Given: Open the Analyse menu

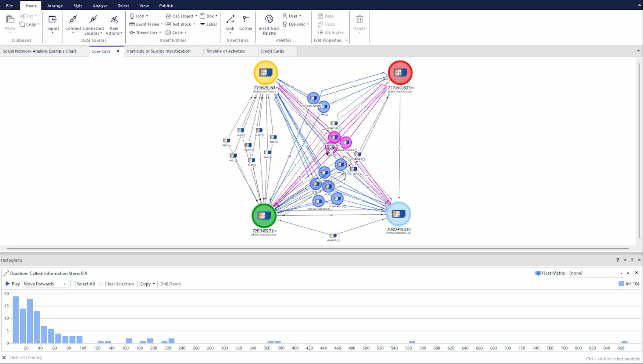Looking at the screenshot, I should click(x=100, y=5).
